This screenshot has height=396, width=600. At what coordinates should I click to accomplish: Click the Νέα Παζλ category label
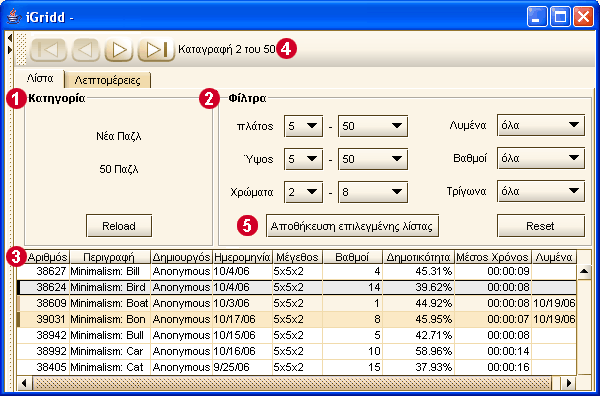click(119, 136)
